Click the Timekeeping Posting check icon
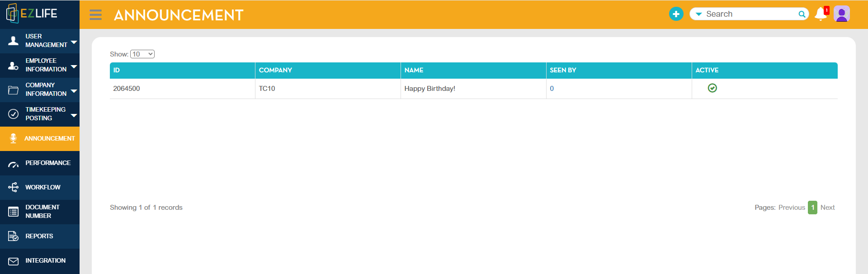Viewport: 868px width, 274px height. coord(14,114)
